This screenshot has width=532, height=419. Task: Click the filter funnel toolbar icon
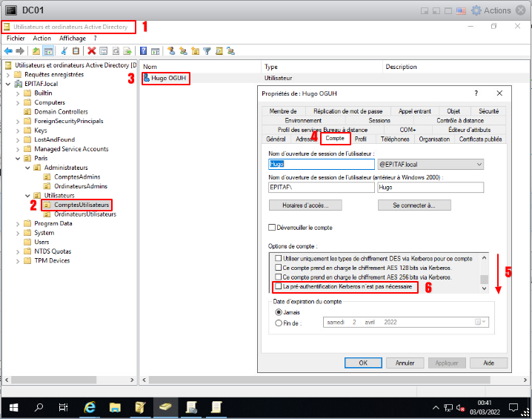(207, 51)
